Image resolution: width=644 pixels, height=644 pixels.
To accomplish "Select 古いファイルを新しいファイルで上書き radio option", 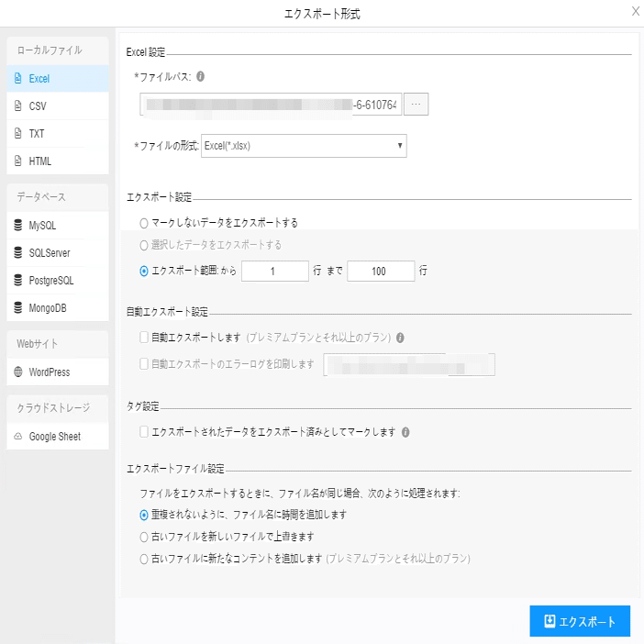I will tap(143, 537).
